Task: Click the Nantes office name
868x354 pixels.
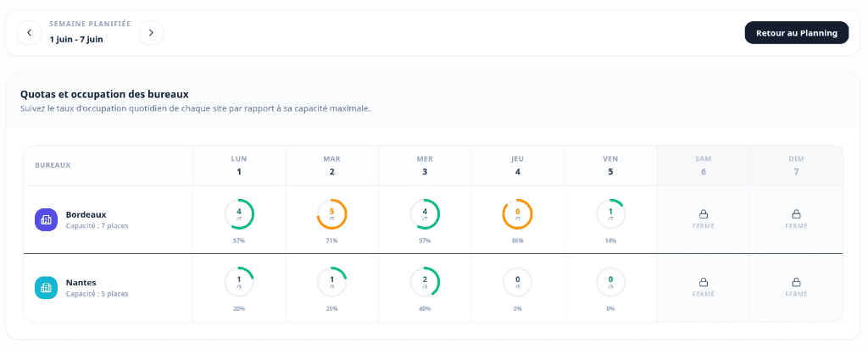Action: pos(81,282)
